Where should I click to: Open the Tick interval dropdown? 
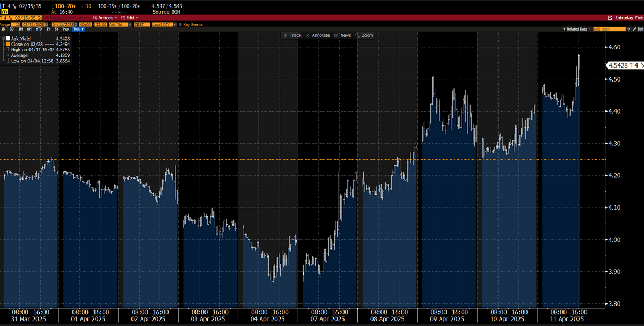click(78, 29)
